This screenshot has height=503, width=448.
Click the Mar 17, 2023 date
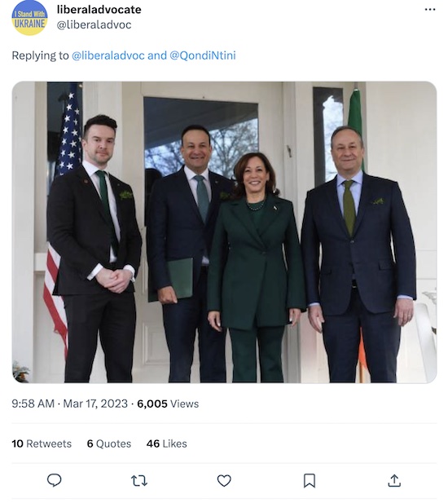coord(95,404)
